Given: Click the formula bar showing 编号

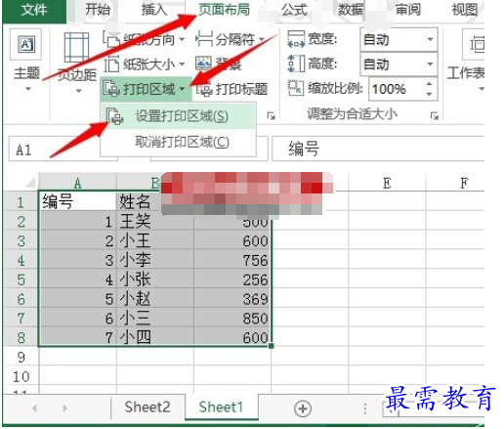Looking at the screenshot, I should pyautogui.click(x=378, y=149).
